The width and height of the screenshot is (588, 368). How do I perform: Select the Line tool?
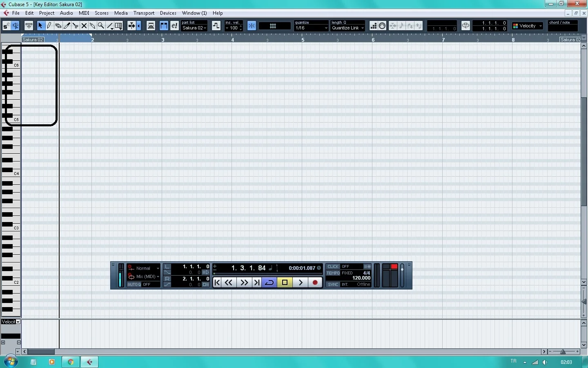pyautogui.click(x=110, y=26)
